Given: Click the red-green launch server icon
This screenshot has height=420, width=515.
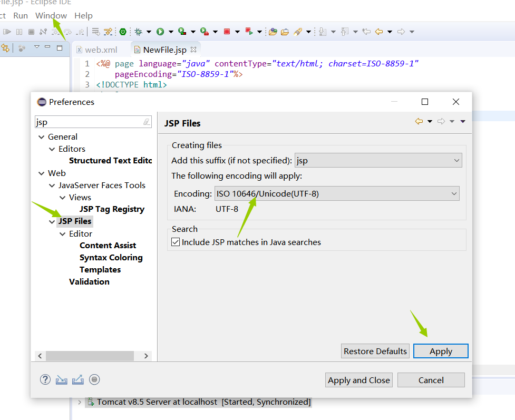Looking at the screenshot, I should [249, 31].
